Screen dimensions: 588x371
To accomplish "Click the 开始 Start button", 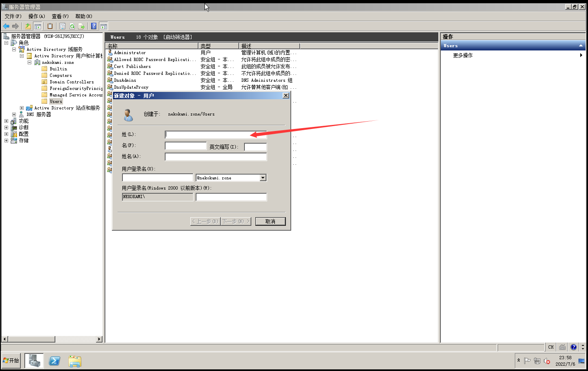I will [11, 361].
